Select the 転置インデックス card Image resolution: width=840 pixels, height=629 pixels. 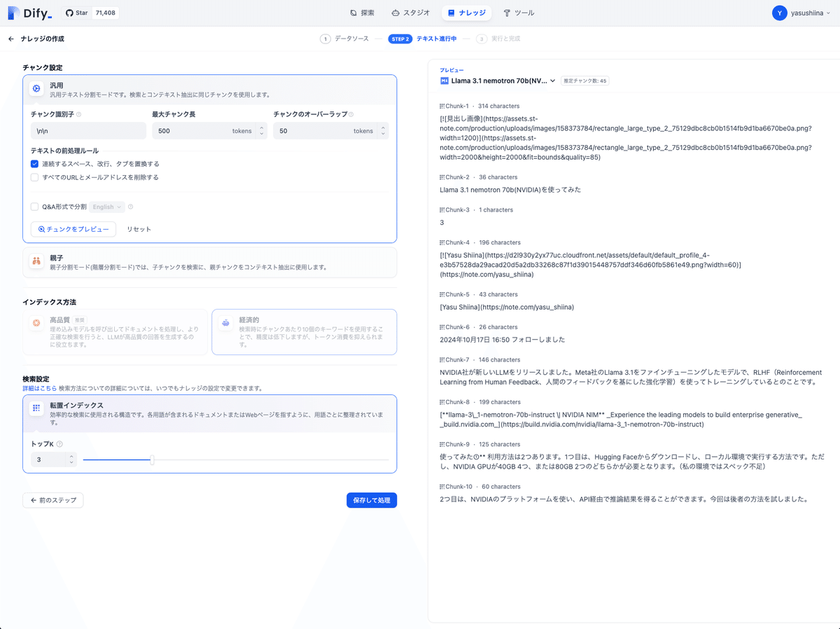(x=209, y=434)
